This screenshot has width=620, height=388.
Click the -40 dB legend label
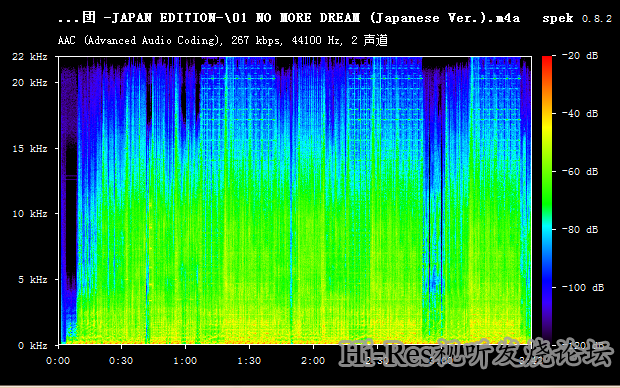pyautogui.click(x=580, y=114)
